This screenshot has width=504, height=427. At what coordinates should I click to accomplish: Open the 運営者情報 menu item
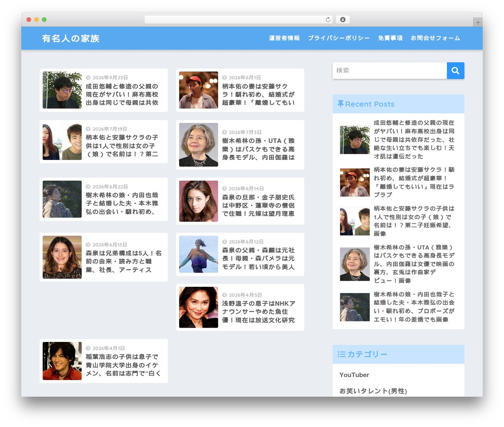point(284,38)
